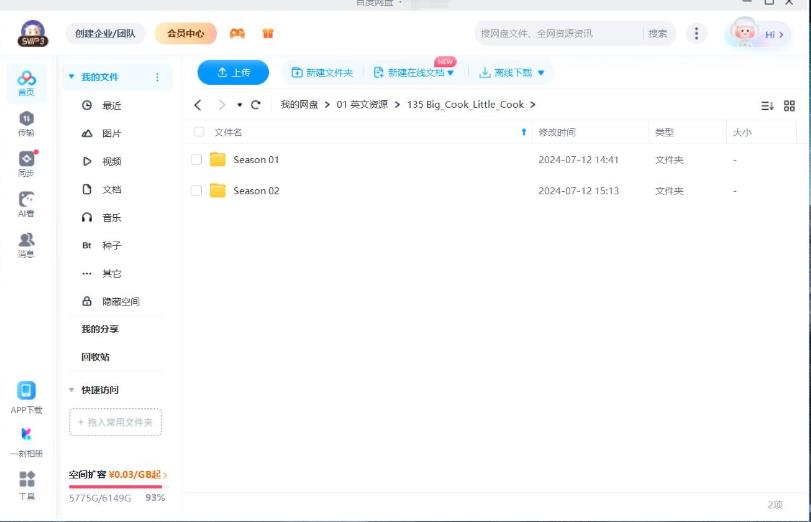Open the APP下载 icon
811x522 pixels.
(26, 397)
